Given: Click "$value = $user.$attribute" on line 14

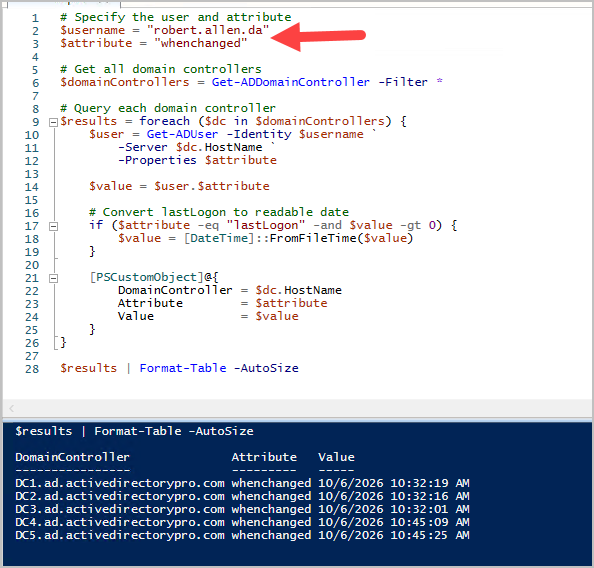Looking at the screenshot, I should (179, 186).
